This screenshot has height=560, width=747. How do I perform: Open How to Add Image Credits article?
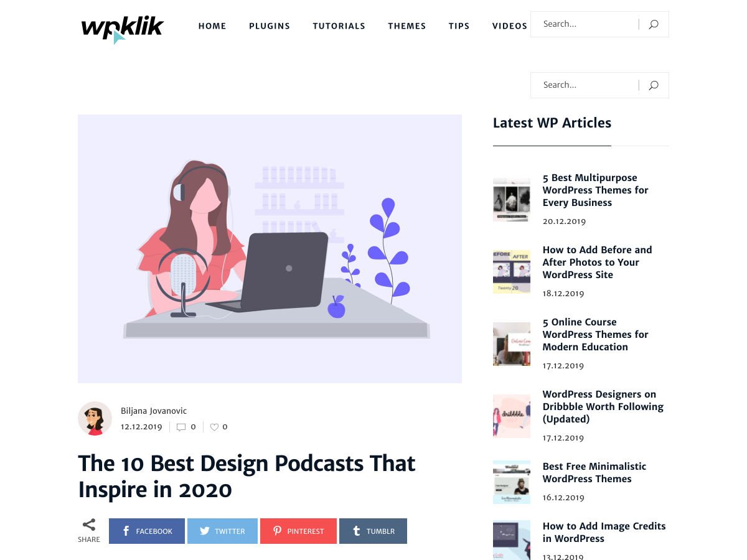(x=604, y=533)
